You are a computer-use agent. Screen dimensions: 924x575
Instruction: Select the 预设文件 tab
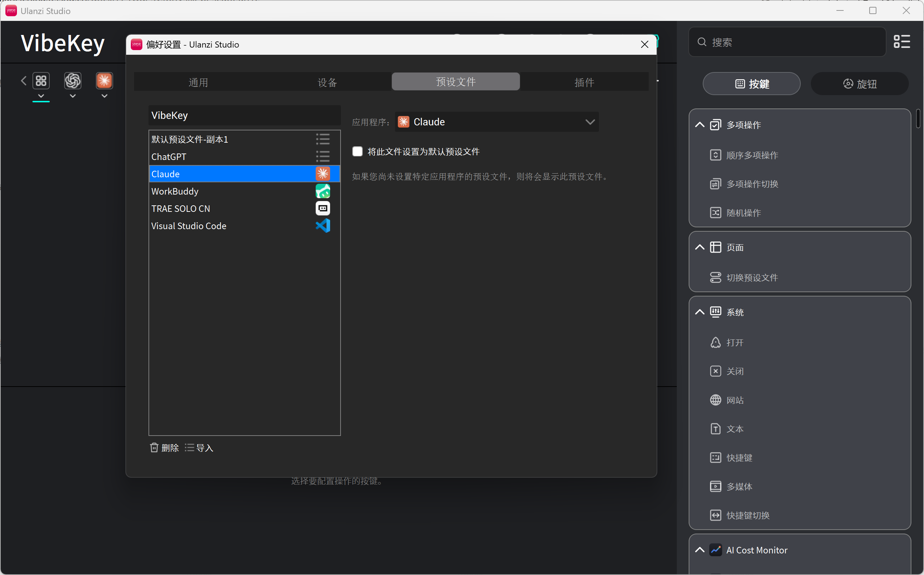[x=456, y=81]
